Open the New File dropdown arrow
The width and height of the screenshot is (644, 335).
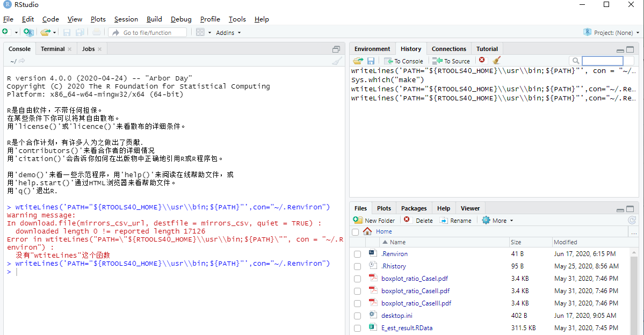point(16,32)
